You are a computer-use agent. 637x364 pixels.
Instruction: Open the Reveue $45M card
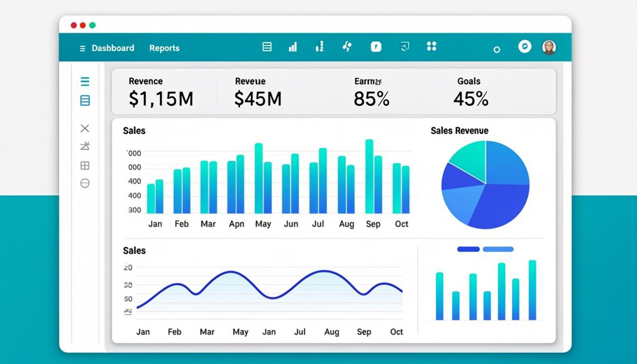click(258, 91)
